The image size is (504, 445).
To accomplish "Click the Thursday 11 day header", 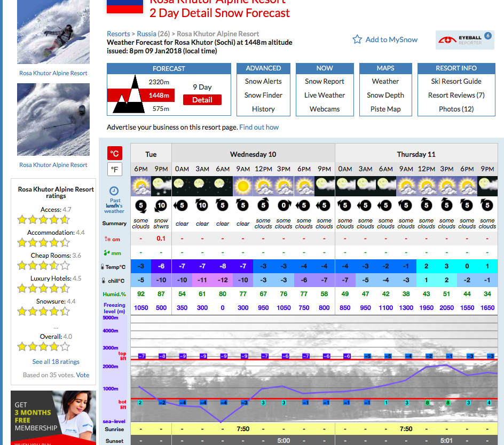I will coord(416,154).
